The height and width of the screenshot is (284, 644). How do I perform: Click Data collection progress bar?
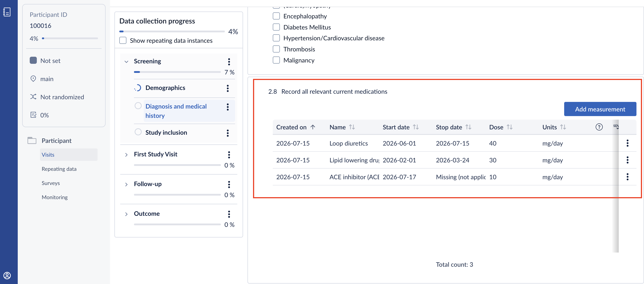pyautogui.click(x=172, y=31)
